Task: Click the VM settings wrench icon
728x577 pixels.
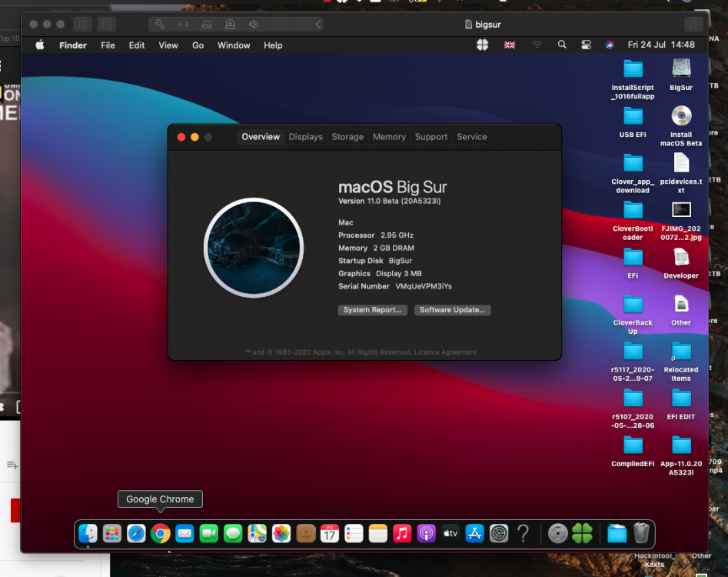Action: [160, 24]
